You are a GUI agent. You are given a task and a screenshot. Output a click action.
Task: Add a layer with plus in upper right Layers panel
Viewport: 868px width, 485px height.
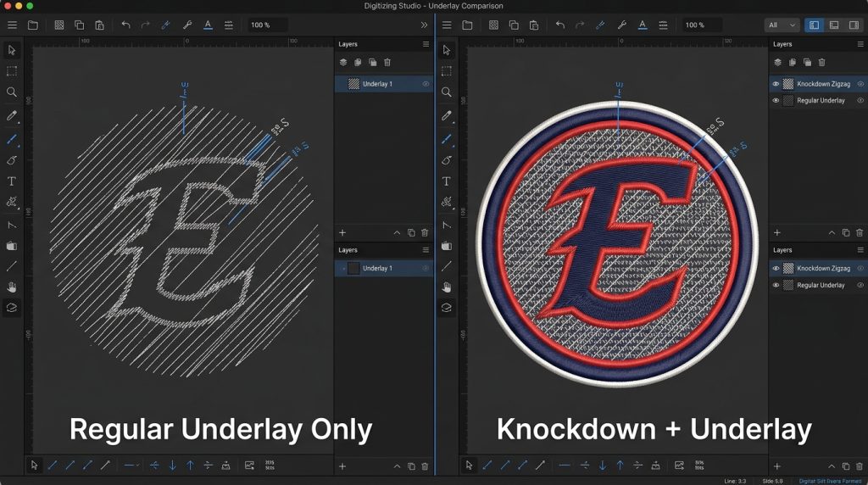click(x=776, y=233)
